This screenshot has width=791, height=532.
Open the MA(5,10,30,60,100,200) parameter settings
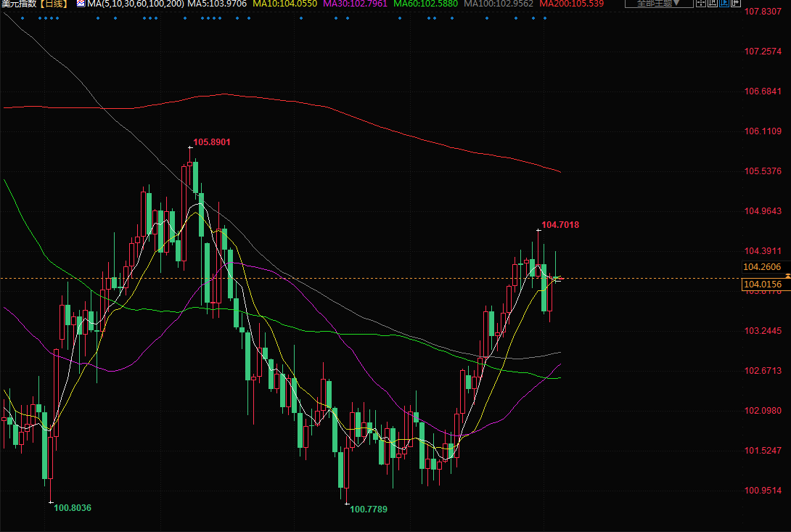[135, 4]
